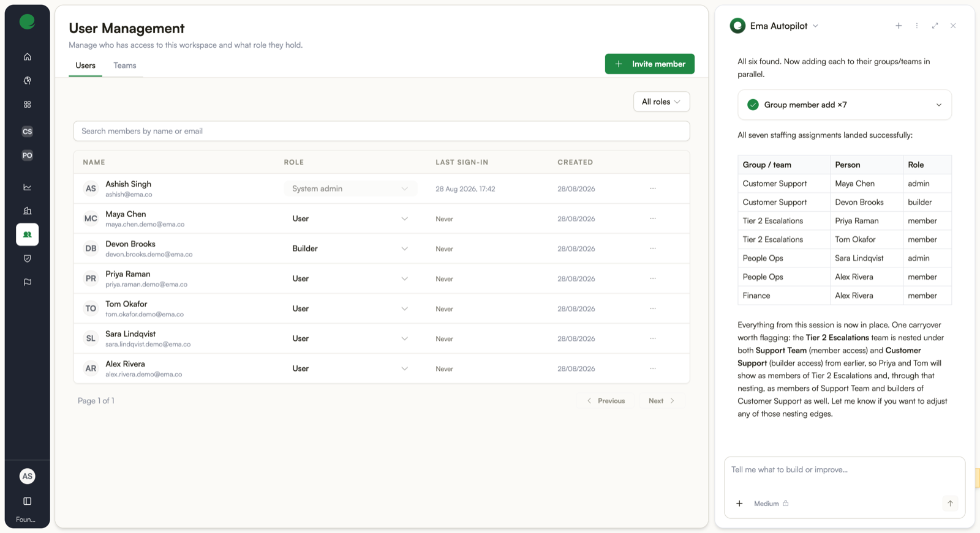
Task: Open the PO workspace badge
Action: coord(27,155)
